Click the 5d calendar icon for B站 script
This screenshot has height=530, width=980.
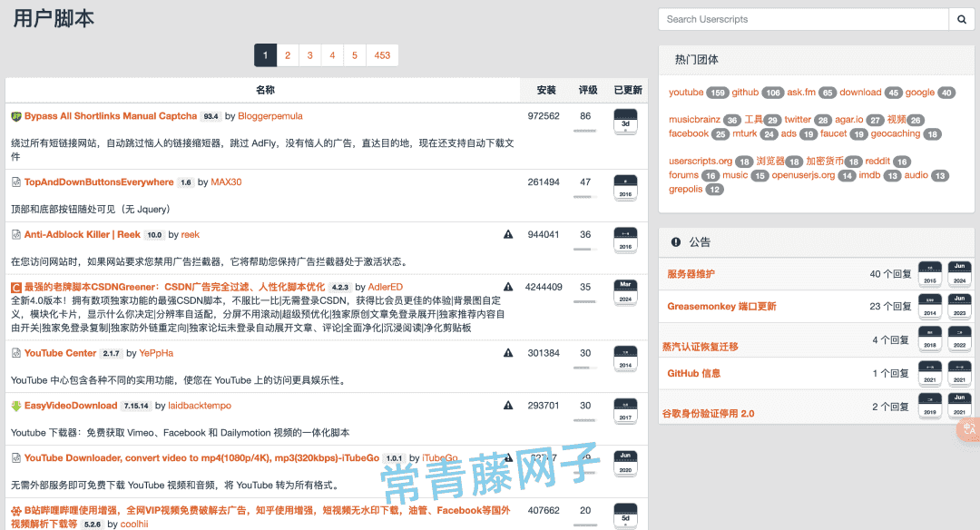tap(625, 515)
